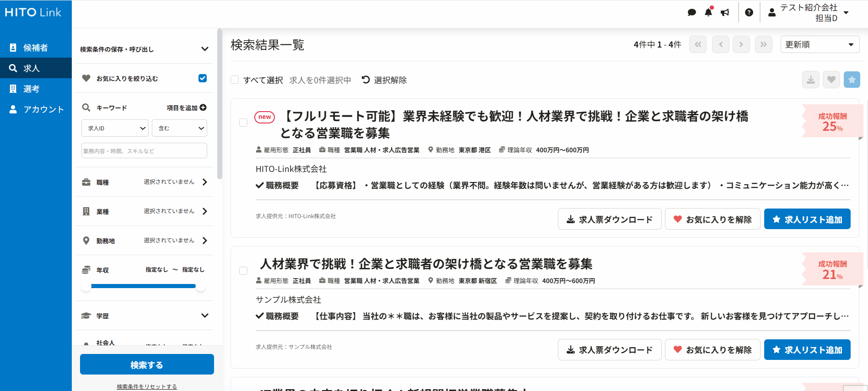Open 候補者 in the sidebar
Screen dimensions: 868x391
pos(36,48)
